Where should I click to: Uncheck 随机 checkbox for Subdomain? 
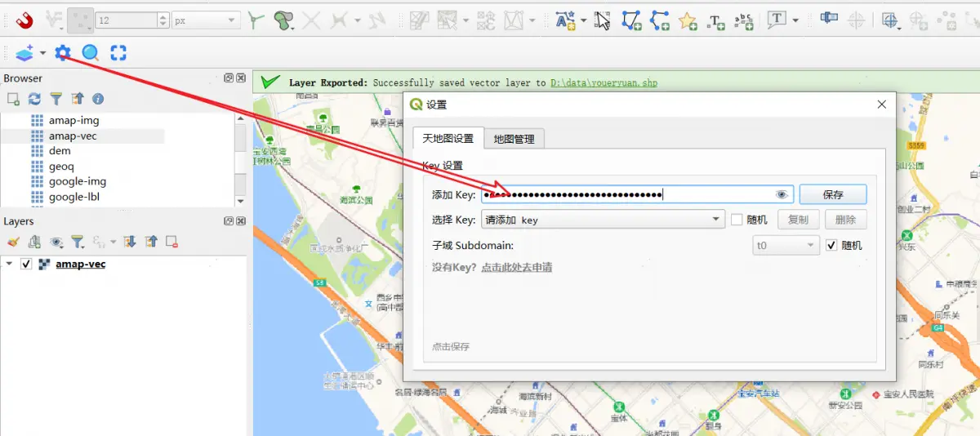831,245
